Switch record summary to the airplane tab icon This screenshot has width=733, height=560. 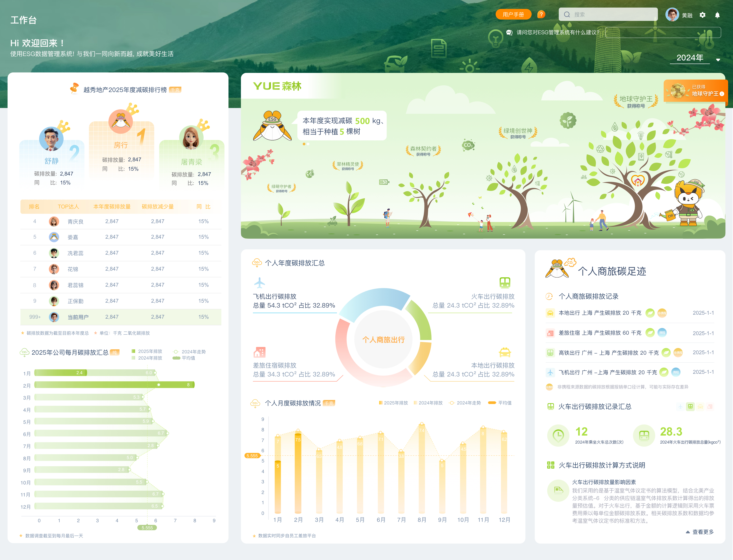tap(680, 407)
